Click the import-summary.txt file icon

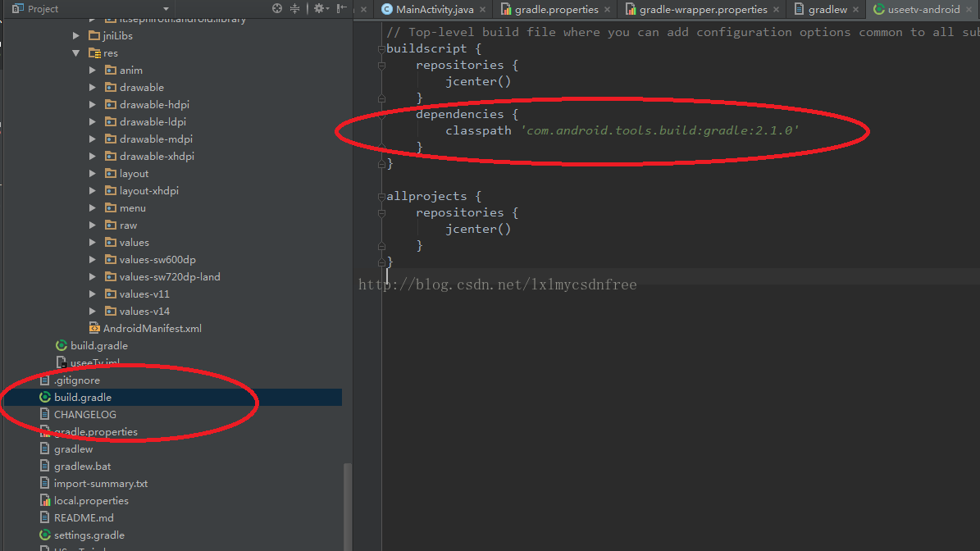tap(44, 483)
